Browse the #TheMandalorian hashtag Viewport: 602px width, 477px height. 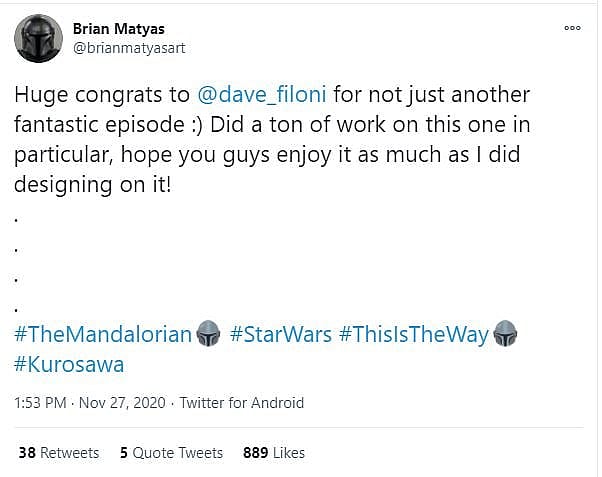point(103,334)
